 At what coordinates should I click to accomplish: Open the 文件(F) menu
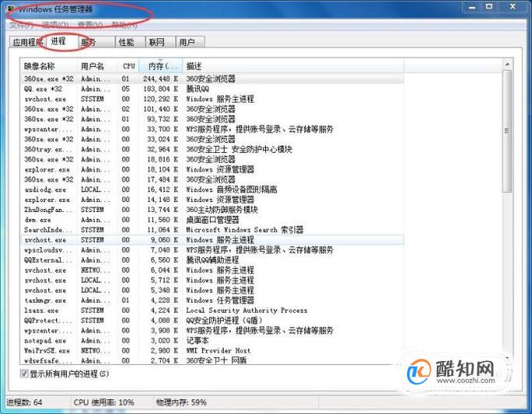[x=21, y=25]
